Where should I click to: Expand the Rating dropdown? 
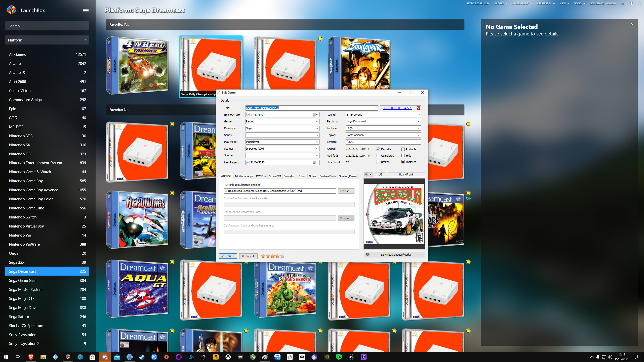click(x=419, y=115)
